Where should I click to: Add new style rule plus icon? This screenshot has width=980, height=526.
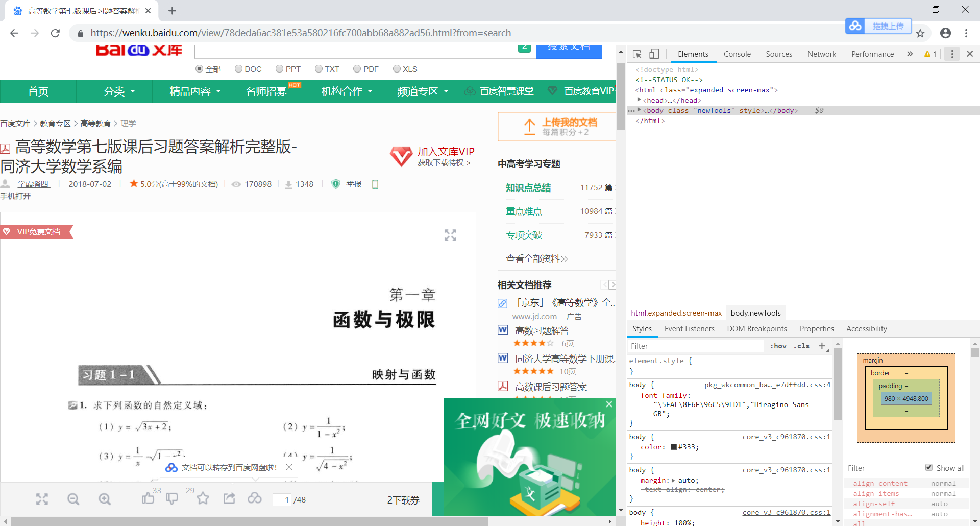click(x=822, y=346)
